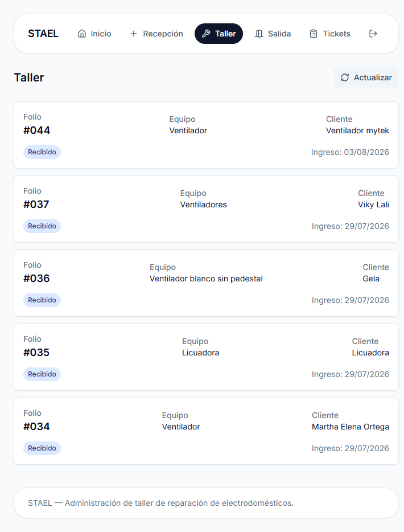Open folio #044 card
This screenshot has width=404, height=532.
pyautogui.click(x=206, y=135)
